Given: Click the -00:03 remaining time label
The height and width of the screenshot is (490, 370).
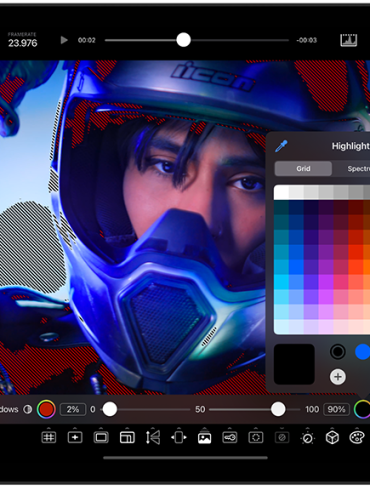Looking at the screenshot, I should 306,40.
